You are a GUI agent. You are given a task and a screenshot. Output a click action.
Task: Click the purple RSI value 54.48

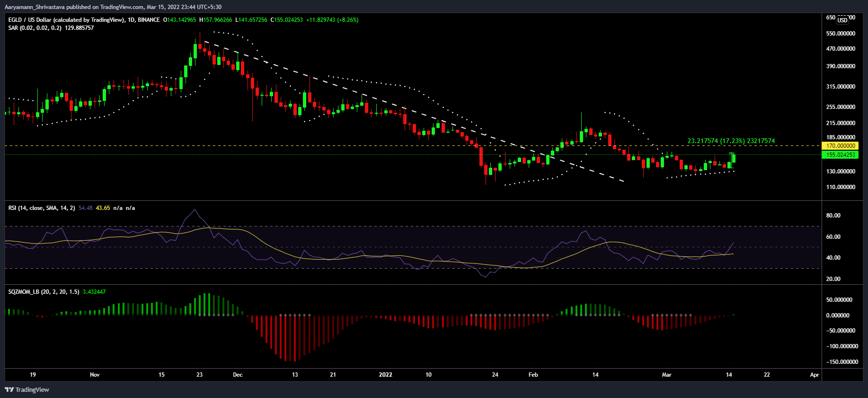click(x=86, y=208)
